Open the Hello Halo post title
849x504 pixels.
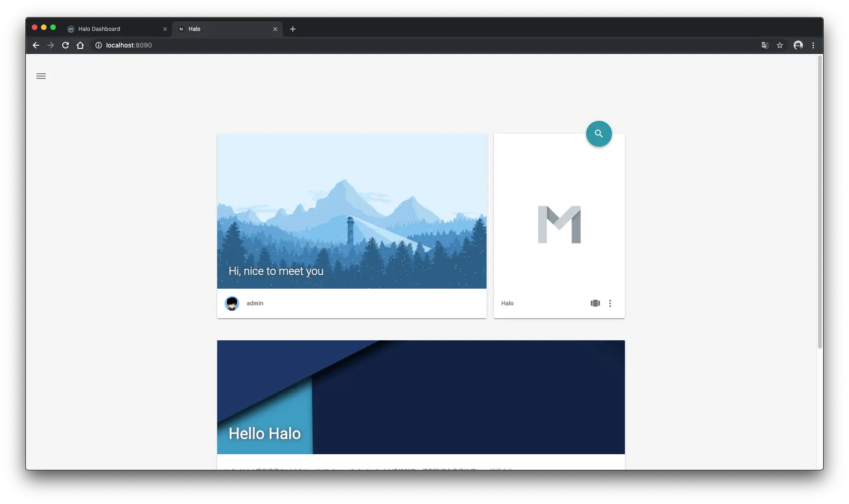tap(265, 433)
